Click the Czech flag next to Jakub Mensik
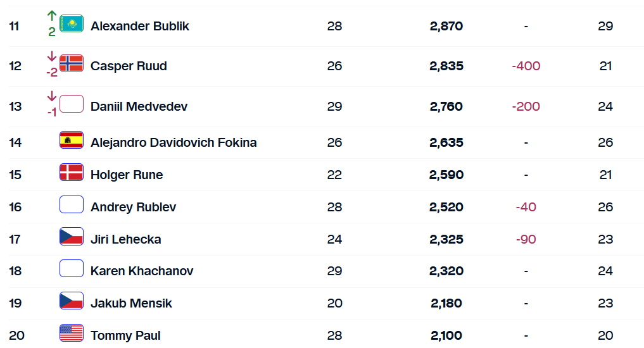The height and width of the screenshot is (348, 644). tap(72, 301)
